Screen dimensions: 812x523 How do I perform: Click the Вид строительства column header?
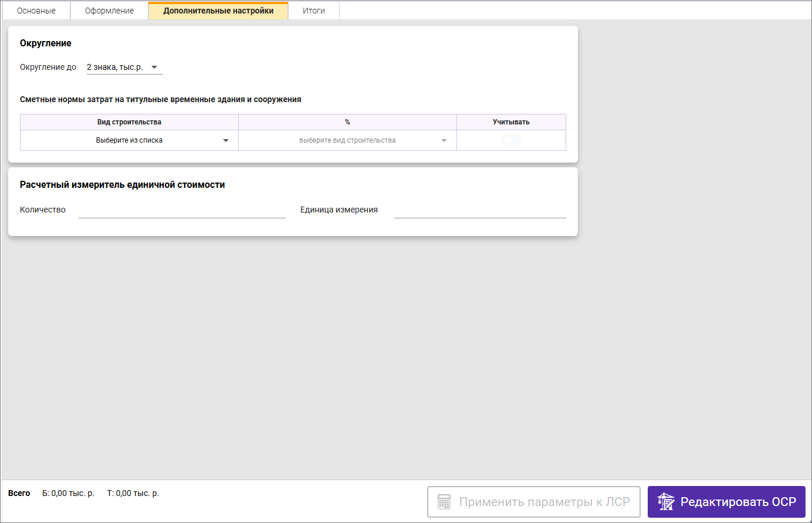[x=129, y=122]
